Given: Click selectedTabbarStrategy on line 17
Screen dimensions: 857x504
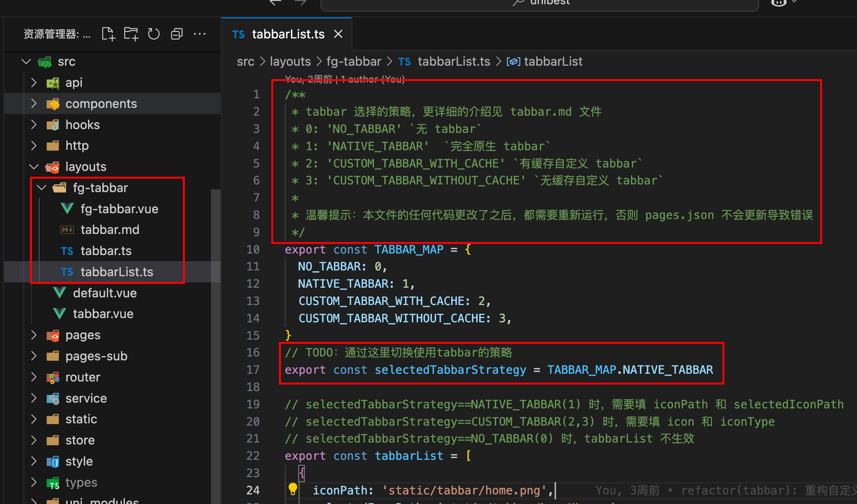Looking at the screenshot, I should click(x=450, y=370).
